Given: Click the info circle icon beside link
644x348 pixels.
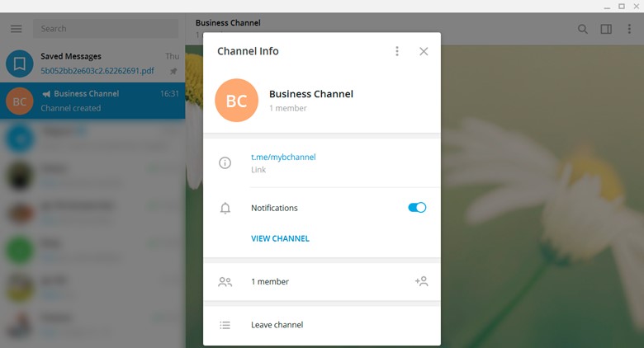Looking at the screenshot, I should coord(225,163).
